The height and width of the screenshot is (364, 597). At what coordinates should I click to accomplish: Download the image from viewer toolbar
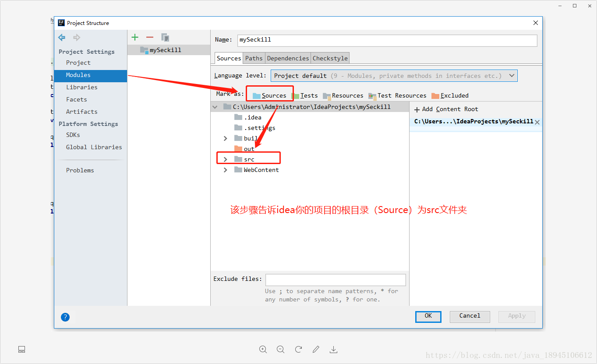333,349
